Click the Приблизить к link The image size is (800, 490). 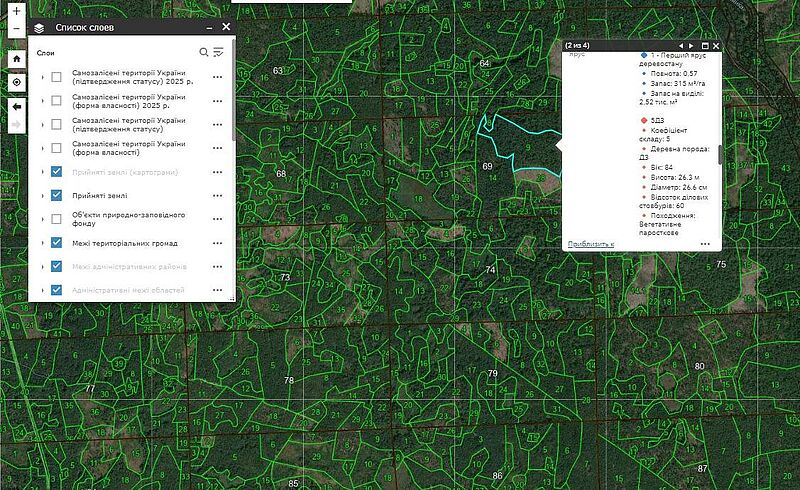590,243
